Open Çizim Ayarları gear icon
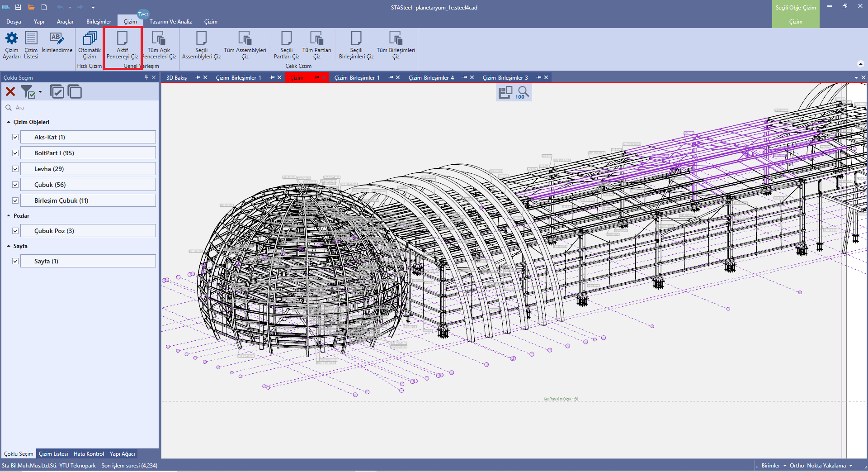Viewport: 868px width, 472px height. click(x=12, y=39)
